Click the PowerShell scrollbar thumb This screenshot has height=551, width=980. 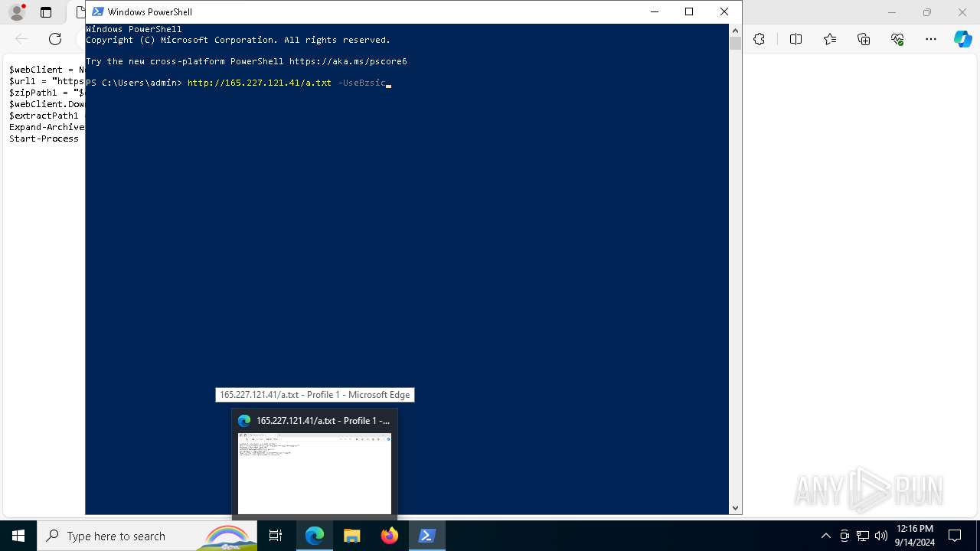[x=735, y=43]
